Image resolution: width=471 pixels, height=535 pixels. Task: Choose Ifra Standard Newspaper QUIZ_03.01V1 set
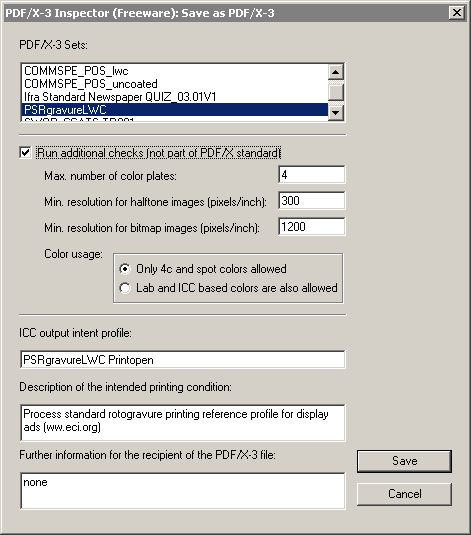(174, 97)
